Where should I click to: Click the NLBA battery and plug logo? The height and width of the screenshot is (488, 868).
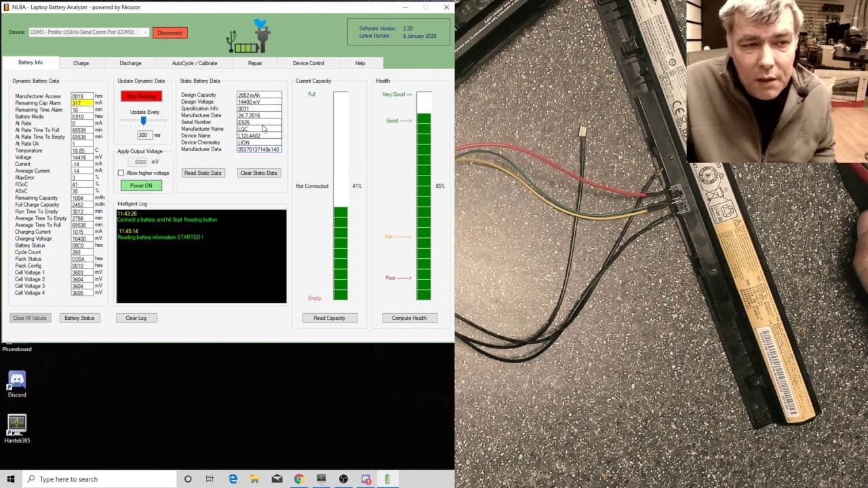(x=249, y=37)
